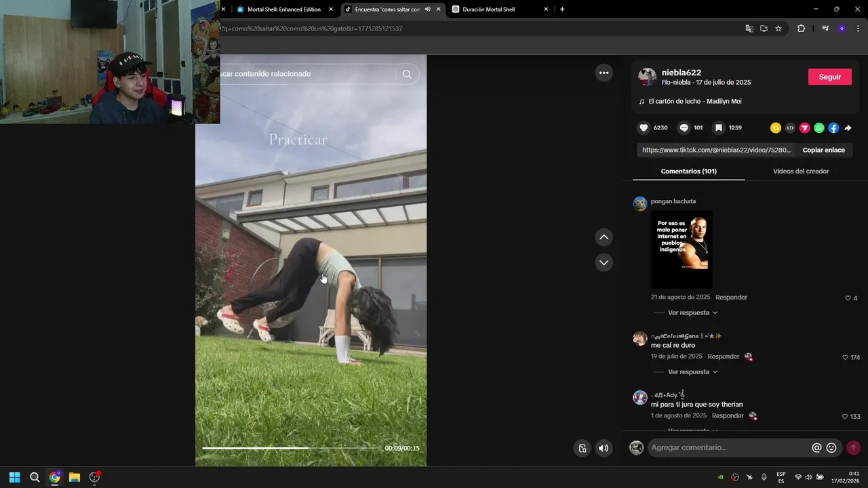Install the app via the address bar icon
Viewport: 868px width, 488px height.
tap(764, 28)
